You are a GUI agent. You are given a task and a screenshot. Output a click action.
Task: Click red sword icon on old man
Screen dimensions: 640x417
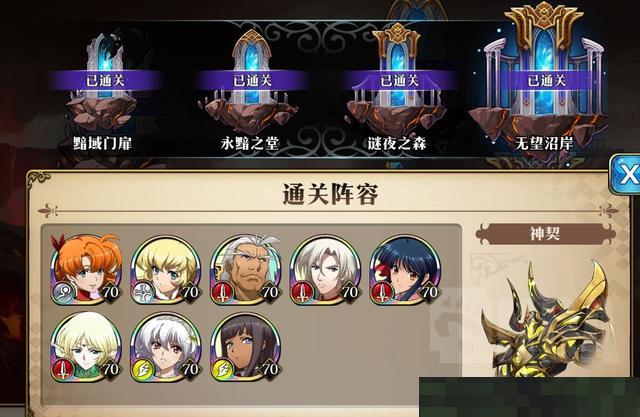coord(223,292)
